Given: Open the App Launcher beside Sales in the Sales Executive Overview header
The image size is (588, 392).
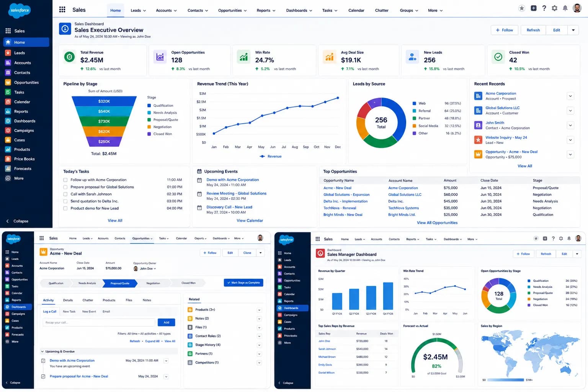Looking at the screenshot, I should click(x=62, y=10).
